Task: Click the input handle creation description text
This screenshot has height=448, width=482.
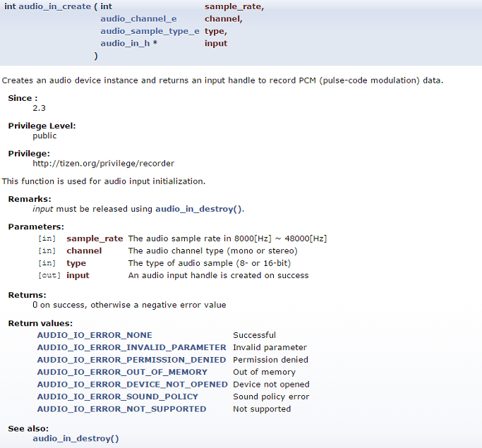Action: pos(218,276)
